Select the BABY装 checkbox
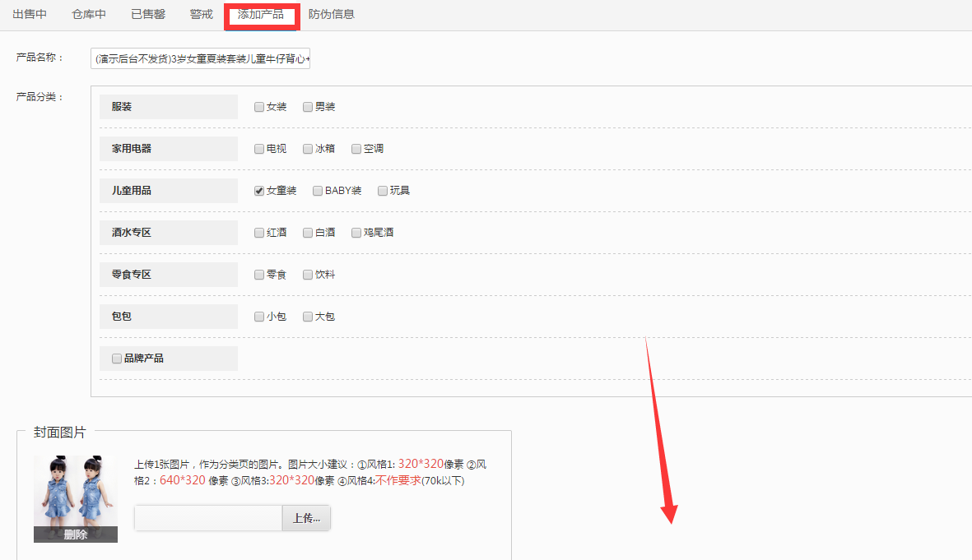 (x=318, y=191)
